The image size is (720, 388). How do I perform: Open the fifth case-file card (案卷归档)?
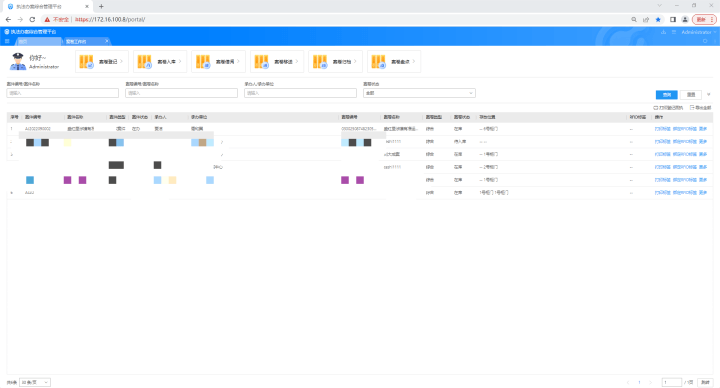[335, 62]
